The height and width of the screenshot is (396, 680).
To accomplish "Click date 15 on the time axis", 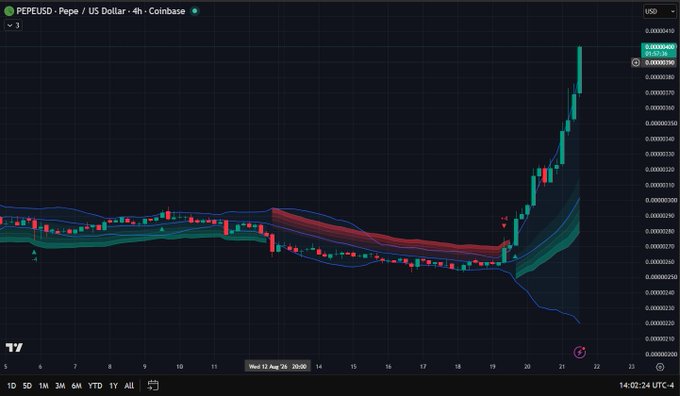I will 353,367.
